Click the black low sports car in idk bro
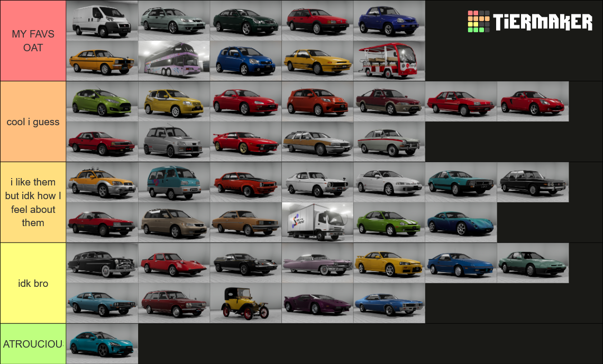603x364 pixels. (x=246, y=263)
